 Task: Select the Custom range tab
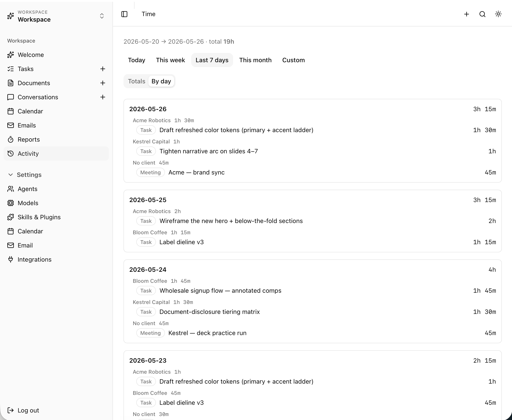point(293,60)
